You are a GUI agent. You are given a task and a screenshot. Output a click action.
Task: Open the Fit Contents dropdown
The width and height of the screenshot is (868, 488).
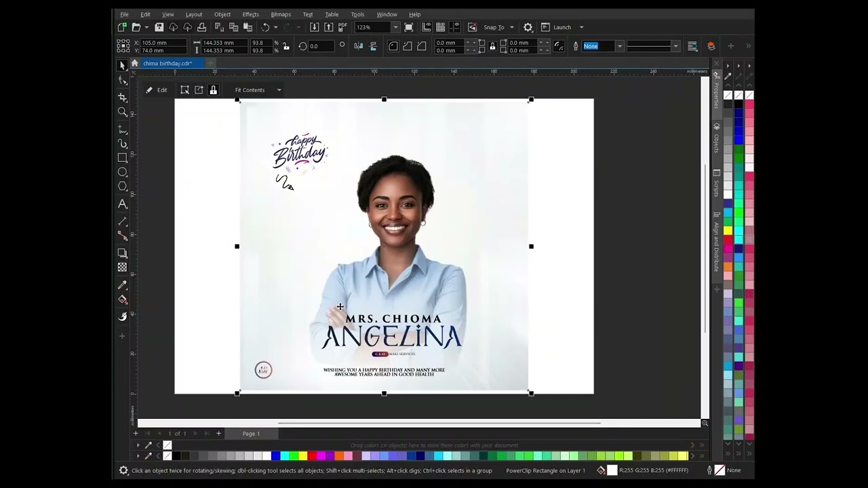point(278,90)
